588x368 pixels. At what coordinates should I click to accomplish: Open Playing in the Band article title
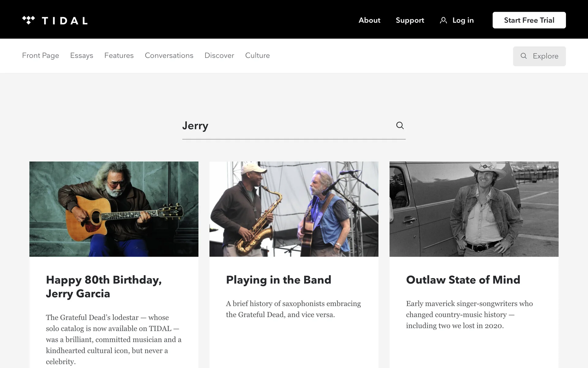coord(278,280)
